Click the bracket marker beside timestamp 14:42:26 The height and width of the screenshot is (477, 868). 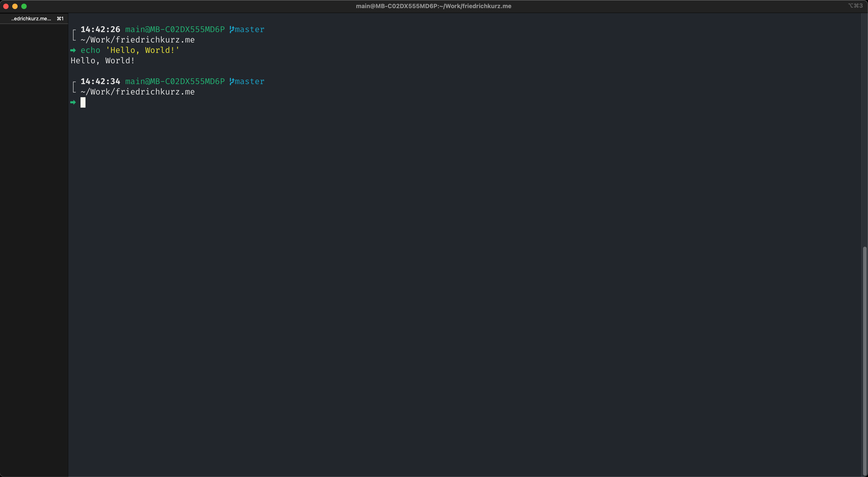(x=74, y=35)
